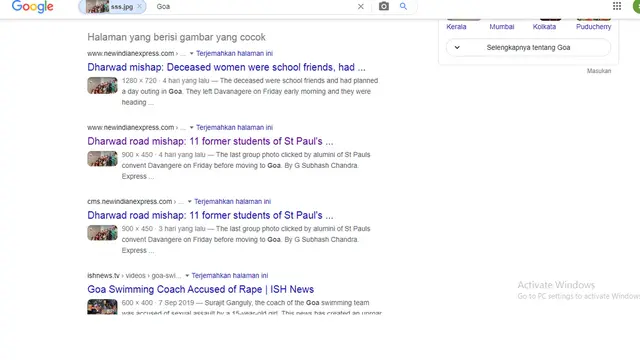
Task: Click the Google logo
Action: click(x=33, y=7)
